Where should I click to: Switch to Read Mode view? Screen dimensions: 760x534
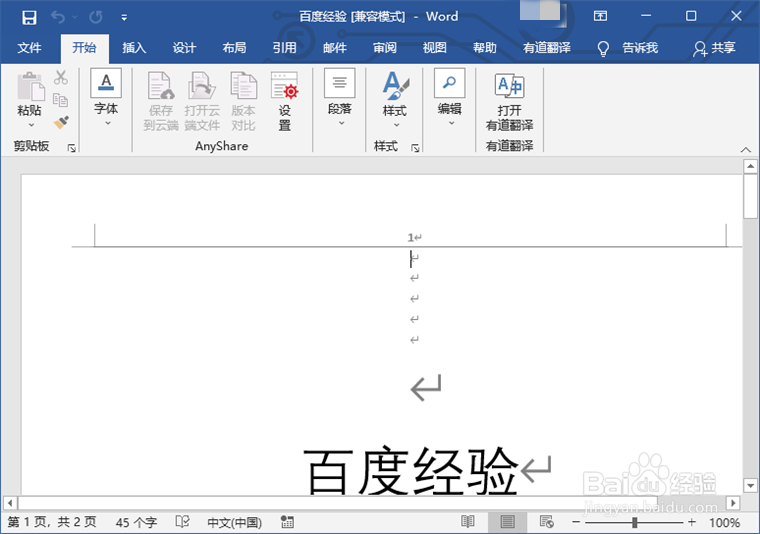pyautogui.click(x=468, y=522)
